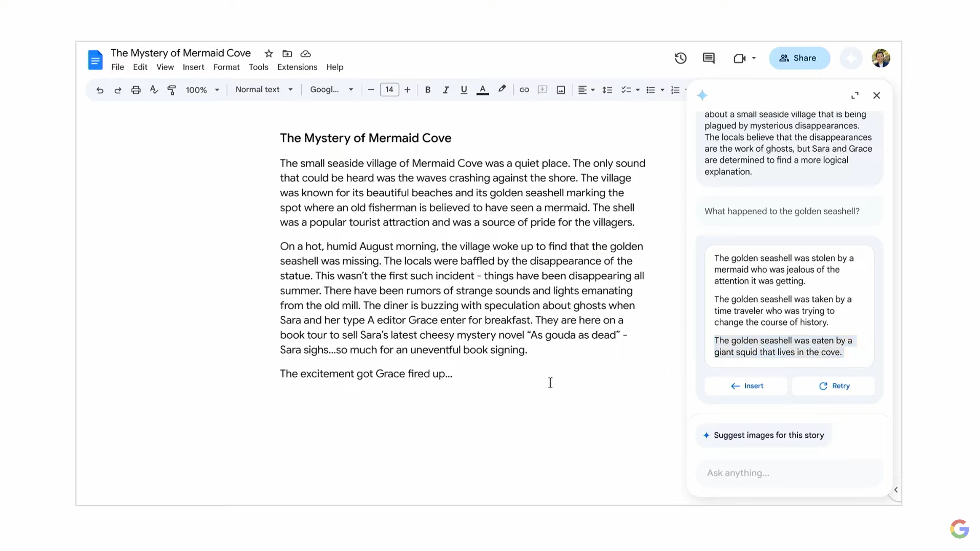
Task: Toggle italic formatting
Action: tap(445, 90)
